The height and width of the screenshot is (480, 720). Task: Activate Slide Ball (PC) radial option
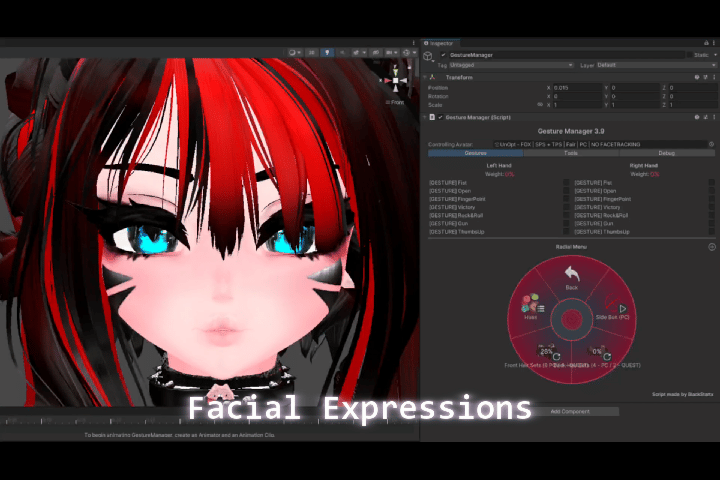tap(613, 309)
